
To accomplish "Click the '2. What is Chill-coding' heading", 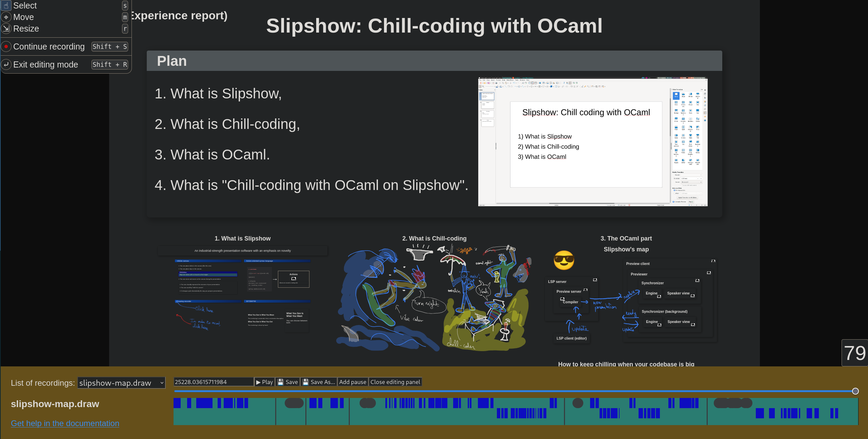I will click(x=435, y=238).
